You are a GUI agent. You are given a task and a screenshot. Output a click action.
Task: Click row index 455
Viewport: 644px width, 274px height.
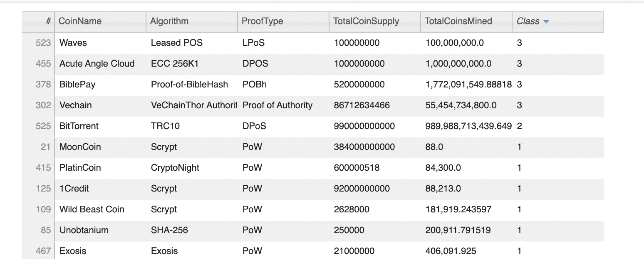coord(38,64)
